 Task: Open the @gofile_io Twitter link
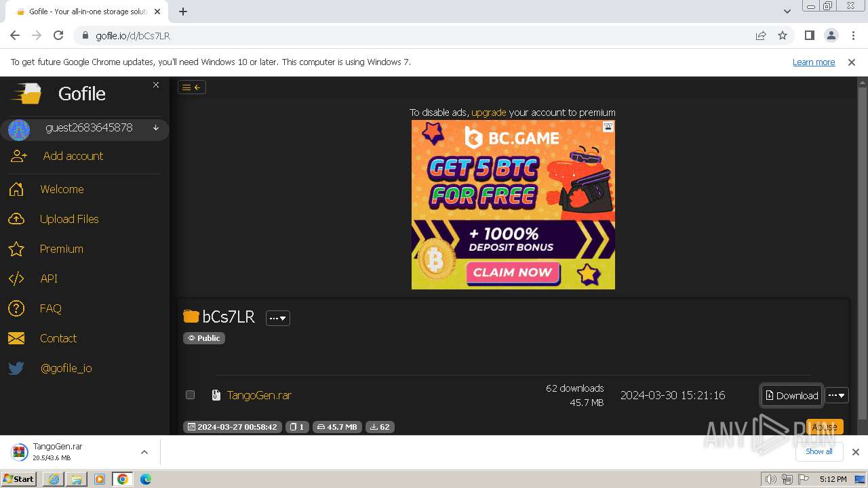click(66, 368)
